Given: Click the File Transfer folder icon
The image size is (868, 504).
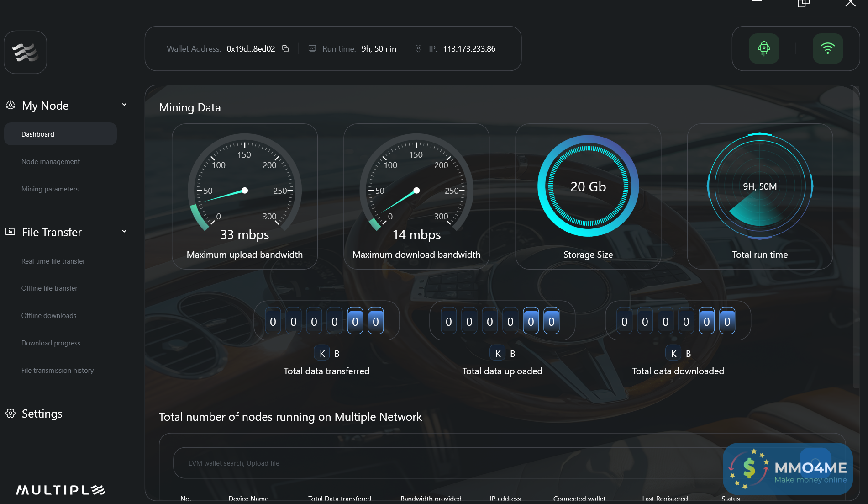Looking at the screenshot, I should 10,232.
